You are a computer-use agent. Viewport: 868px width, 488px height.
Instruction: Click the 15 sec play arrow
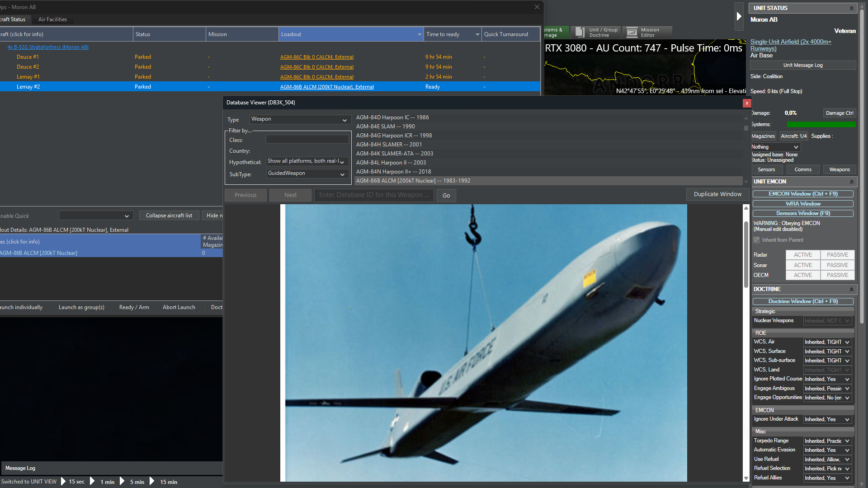64,482
